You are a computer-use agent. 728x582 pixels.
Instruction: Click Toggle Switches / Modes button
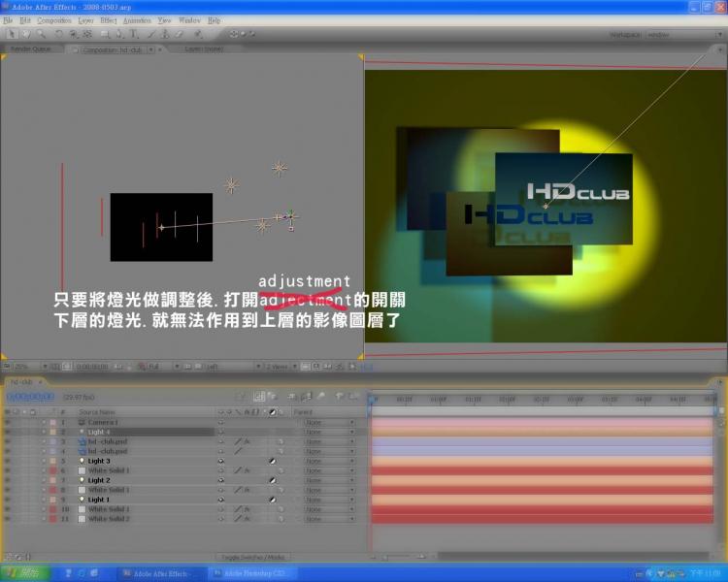252,558
